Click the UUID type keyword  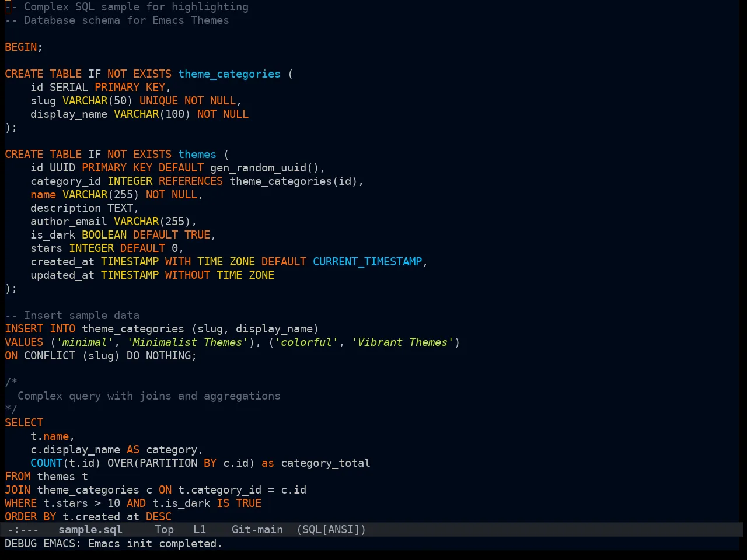click(x=62, y=168)
